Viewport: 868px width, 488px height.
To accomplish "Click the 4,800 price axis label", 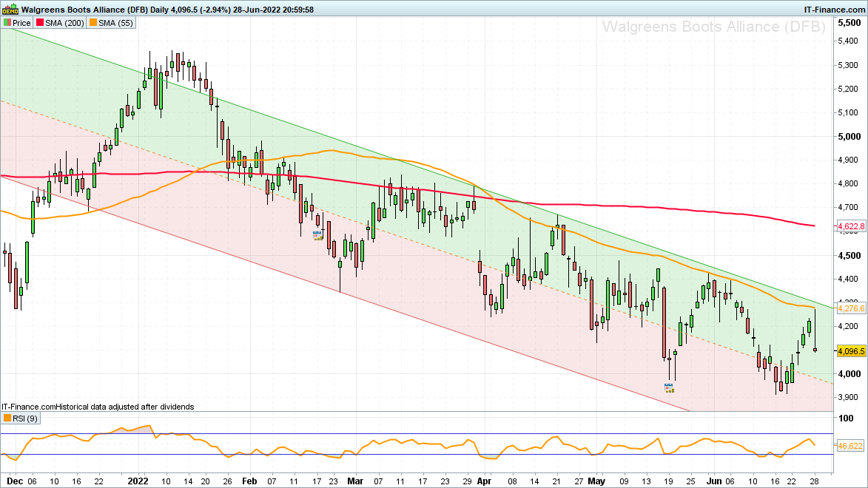I will click(850, 183).
